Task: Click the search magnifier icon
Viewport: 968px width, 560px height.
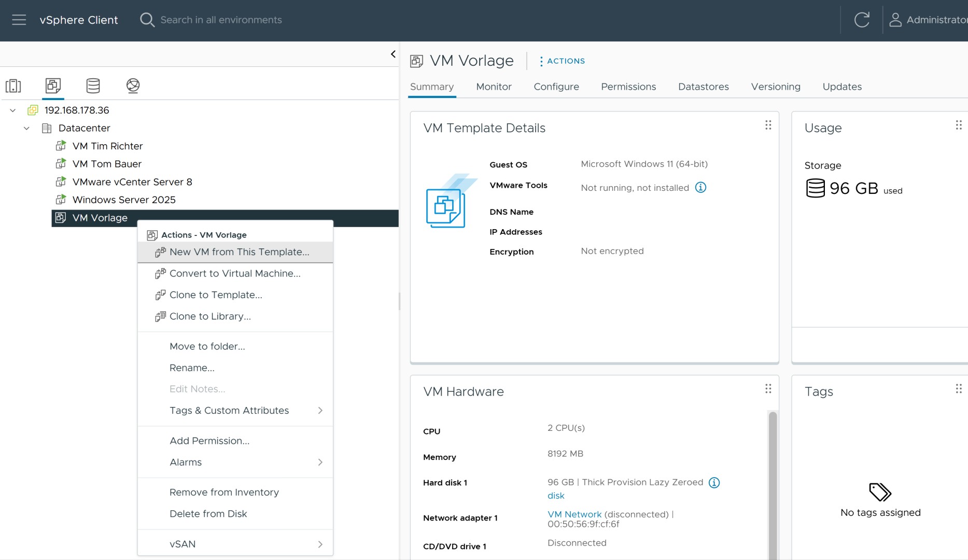Action: 147,20
